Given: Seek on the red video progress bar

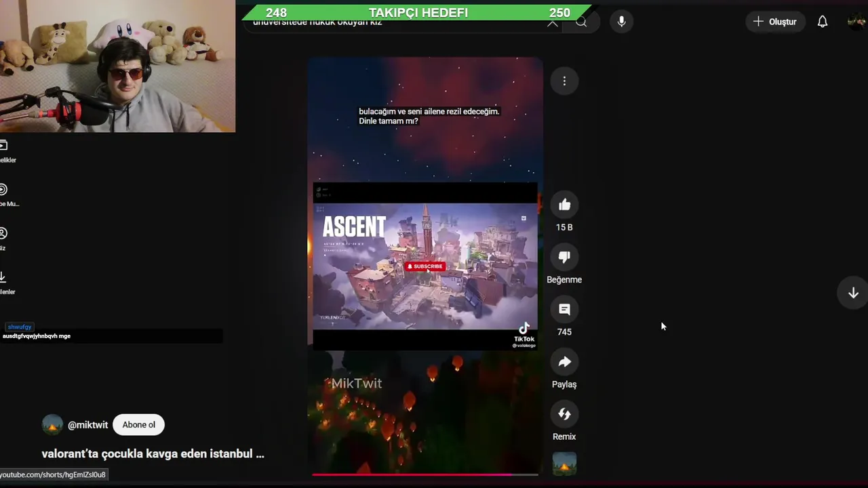Looking at the screenshot, I should pos(425,474).
